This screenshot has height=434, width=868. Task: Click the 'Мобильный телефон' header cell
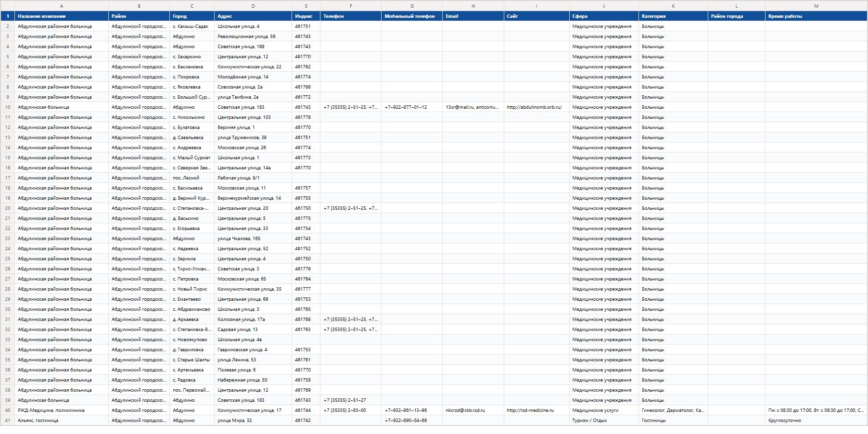pyautogui.click(x=412, y=16)
